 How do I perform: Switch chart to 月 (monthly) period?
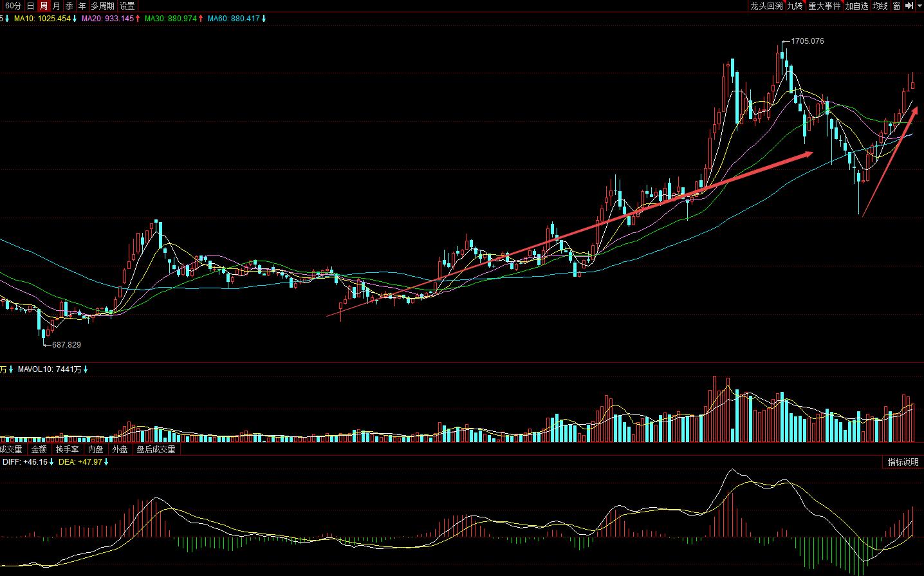coord(57,6)
